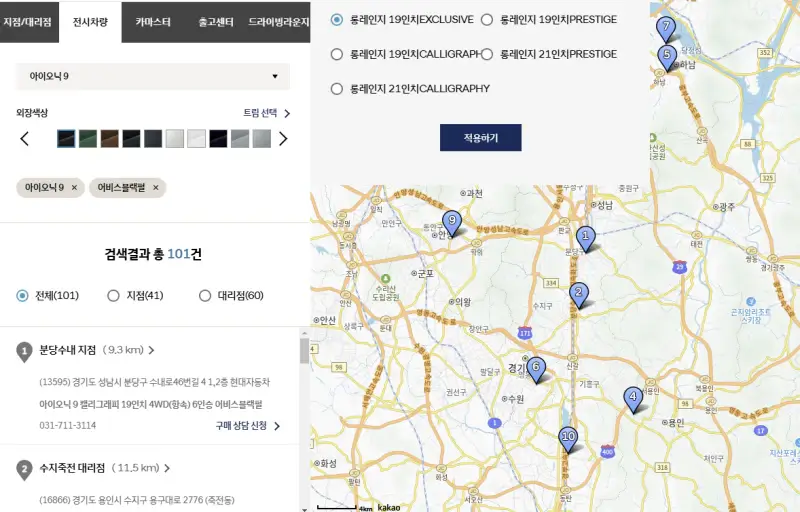
Task: Switch to 출고센터 tab
Action: [216, 22]
